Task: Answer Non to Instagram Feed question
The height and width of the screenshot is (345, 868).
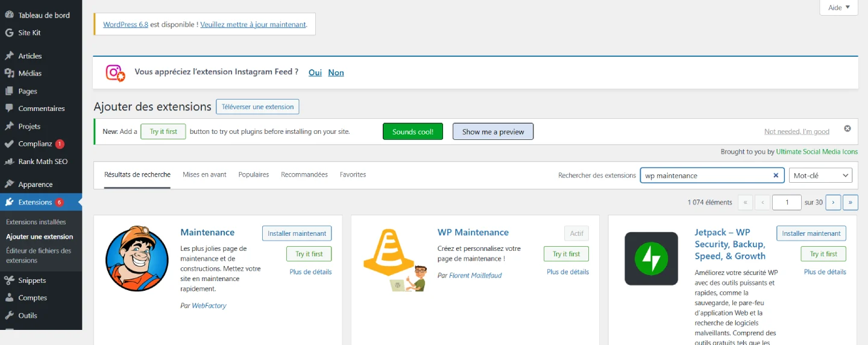Action: point(336,72)
